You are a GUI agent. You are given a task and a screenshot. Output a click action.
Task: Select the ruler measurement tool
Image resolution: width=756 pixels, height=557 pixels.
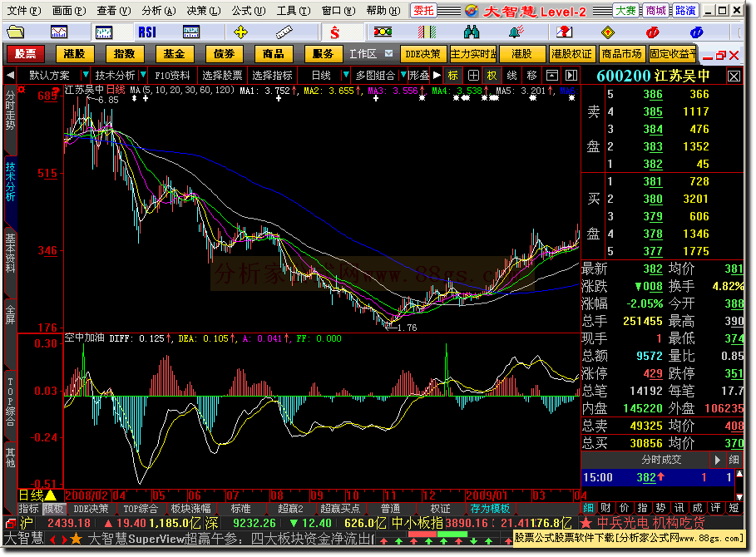pyautogui.click(x=284, y=32)
